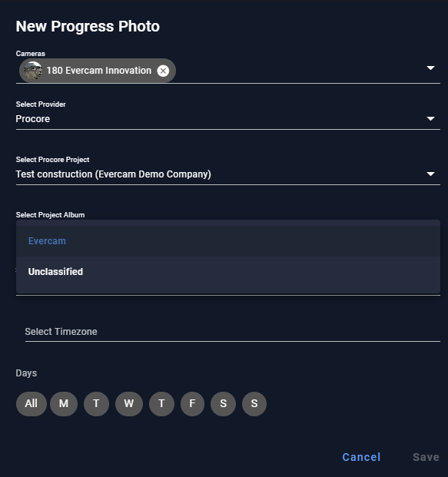Open the Select Provider dropdown arrow

tap(430, 118)
